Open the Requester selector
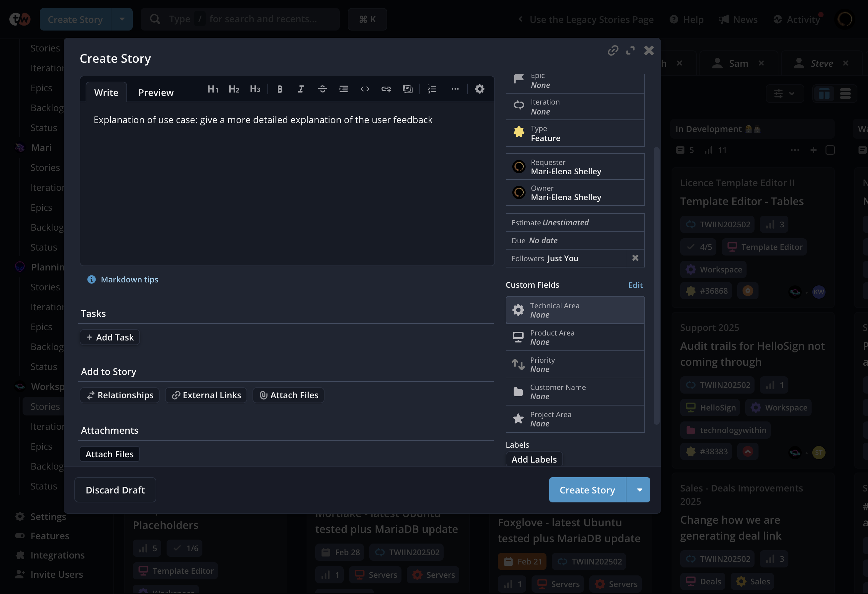This screenshot has width=868, height=594. click(x=575, y=167)
